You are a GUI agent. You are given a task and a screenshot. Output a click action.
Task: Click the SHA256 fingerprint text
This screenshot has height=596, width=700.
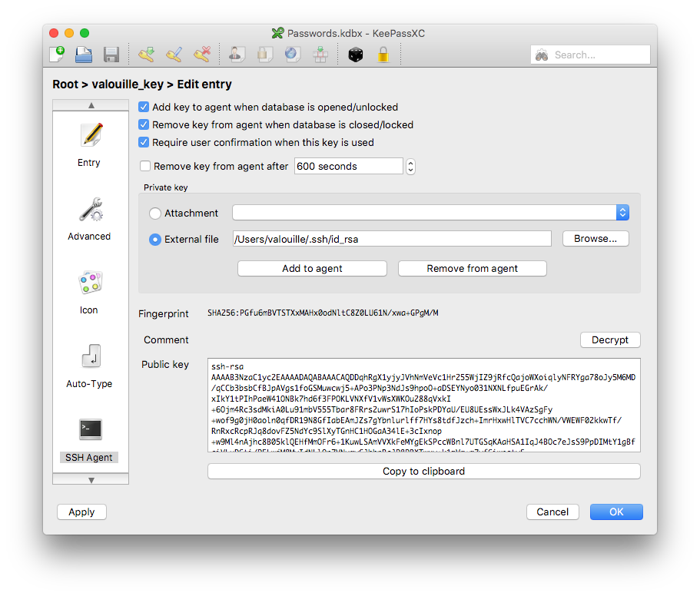tap(323, 313)
